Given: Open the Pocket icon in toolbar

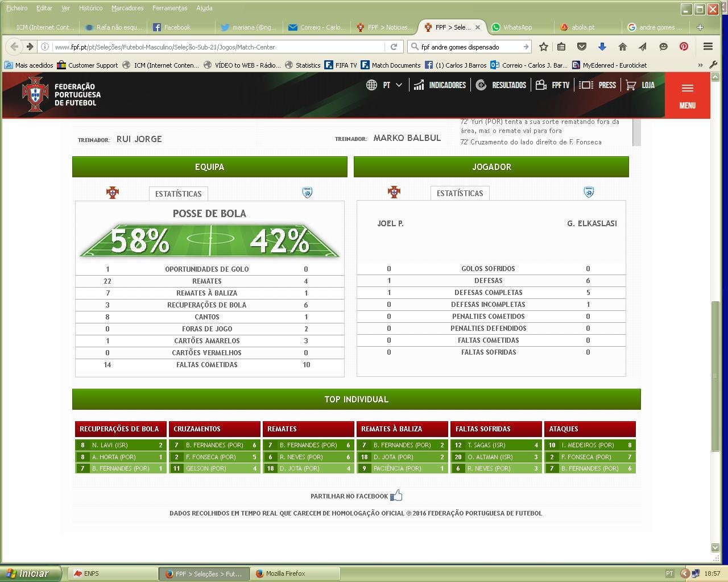Looking at the screenshot, I should tap(581, 47).
